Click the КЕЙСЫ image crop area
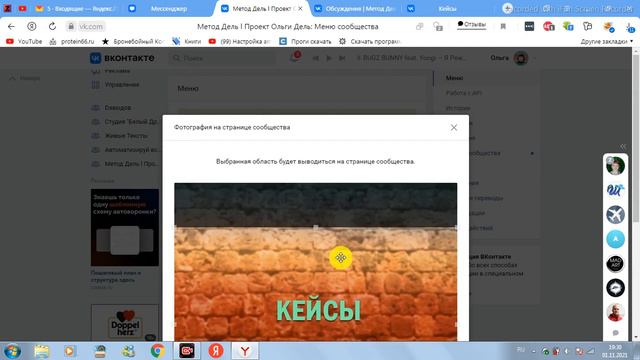This screenshot has width=640, height=360. pos(316,284)
